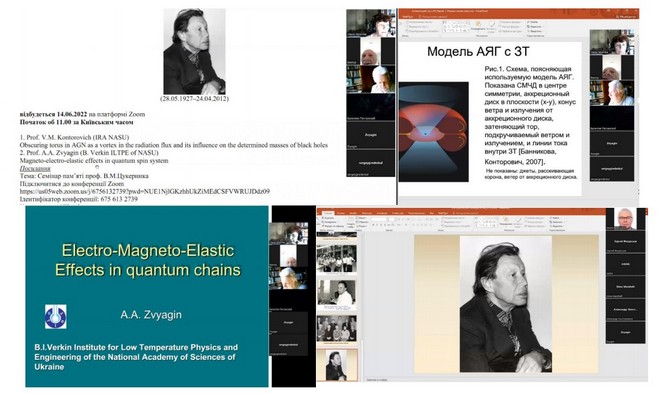Click the footnote "Не показаны: джеты, рассеивающая корона"
The height and width of the screenshot is (394, 660).
(531, 174)
